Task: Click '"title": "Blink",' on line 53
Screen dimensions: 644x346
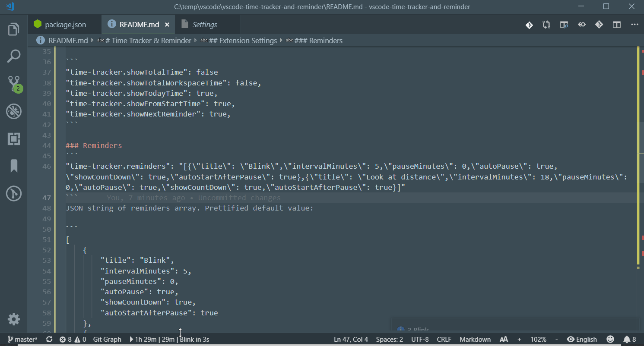Action: [x=137, y=260]
